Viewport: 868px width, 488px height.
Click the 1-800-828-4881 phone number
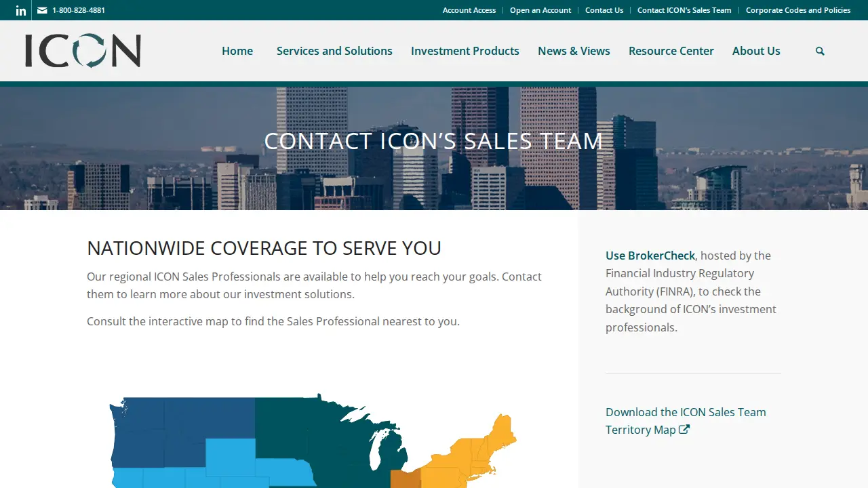click(x=79, y=10)
